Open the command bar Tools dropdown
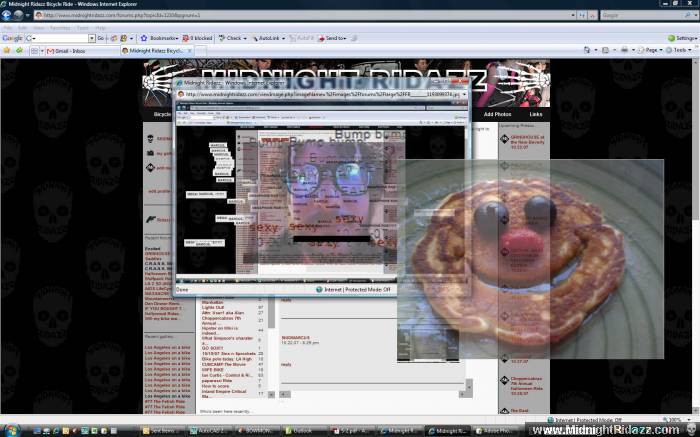Viewport: 700px width, 437px height. coord(678,50)
